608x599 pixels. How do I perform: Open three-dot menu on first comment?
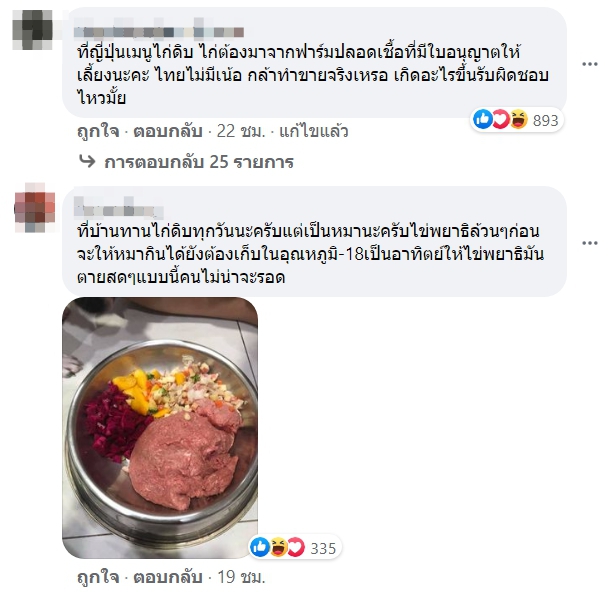click(590, 64)
